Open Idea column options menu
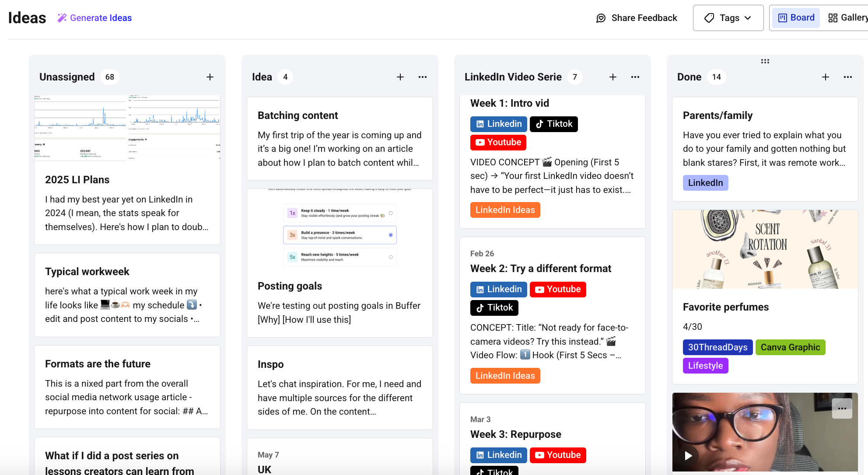The width and height of the screenshot is (868, 475). (423, 77)
